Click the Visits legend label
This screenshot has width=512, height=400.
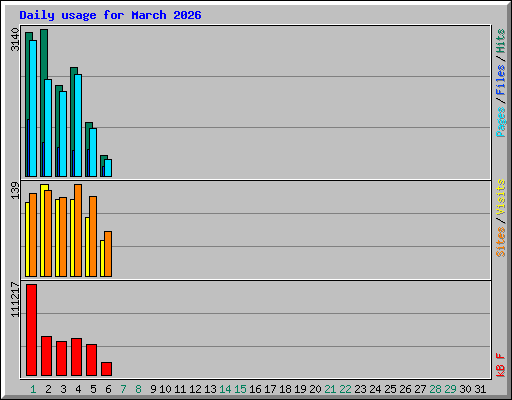point(500,197)
